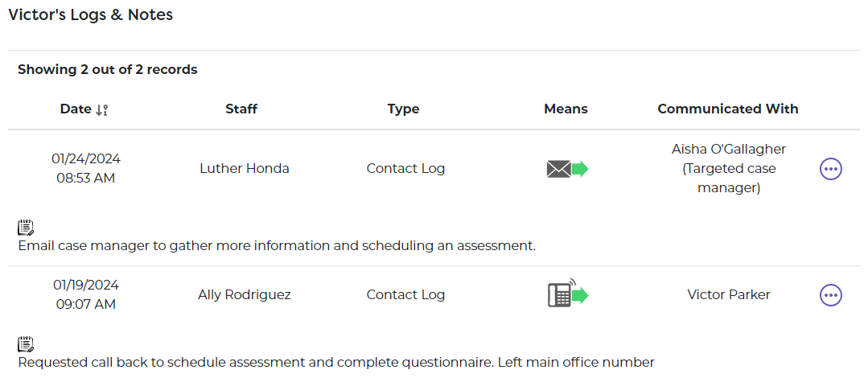Image resolution: width=868 pixels, height=378 pixels.
Task: Click the Date column header
Action: (76, 109)
